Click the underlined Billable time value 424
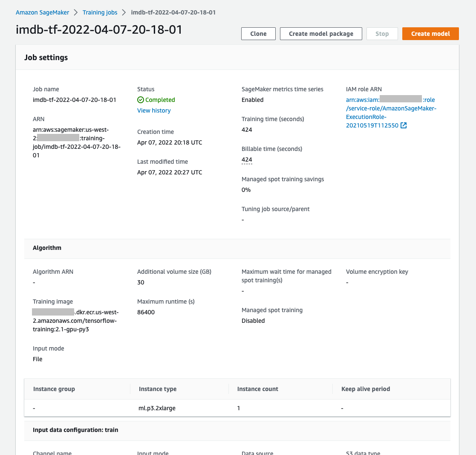This screenshot has width=476, height=455. click(x=246, y=159)
